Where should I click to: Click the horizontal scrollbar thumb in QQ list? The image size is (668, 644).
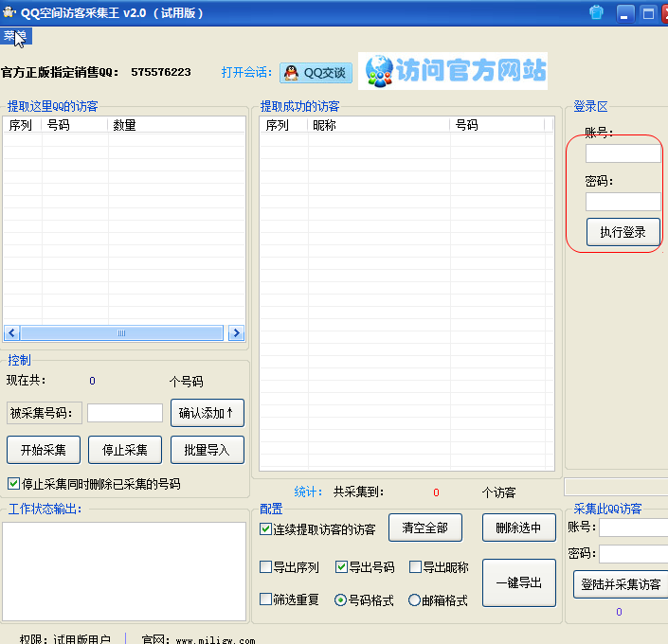pyautogui.click(x=122, y=332)
